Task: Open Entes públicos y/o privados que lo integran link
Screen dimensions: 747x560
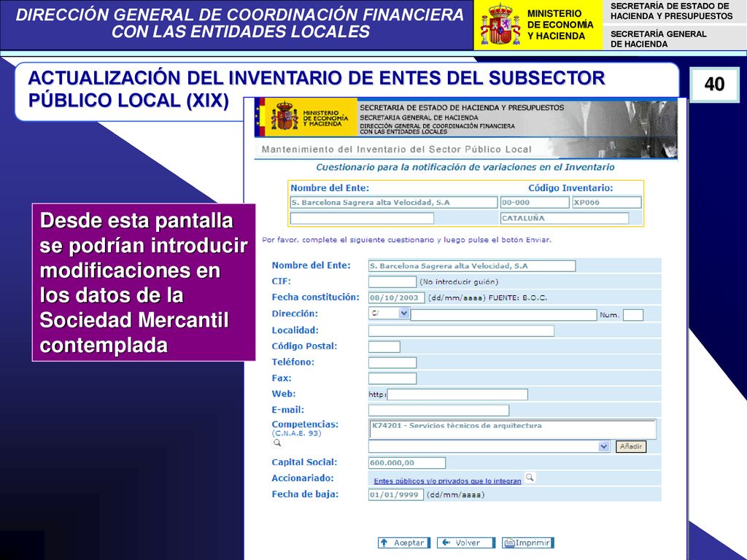Action: tap(447, 481)
